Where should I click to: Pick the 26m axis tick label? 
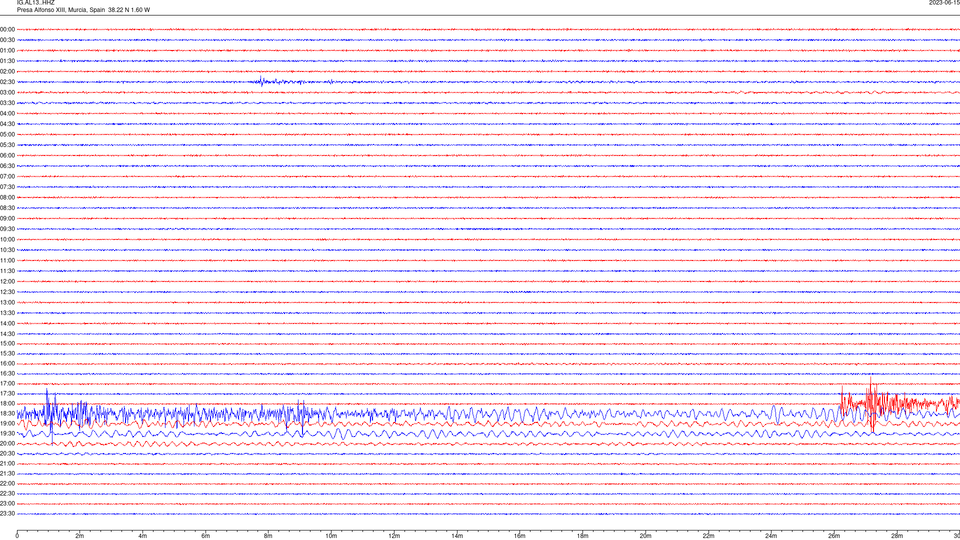pyautogui.click(x=834, y=536)
